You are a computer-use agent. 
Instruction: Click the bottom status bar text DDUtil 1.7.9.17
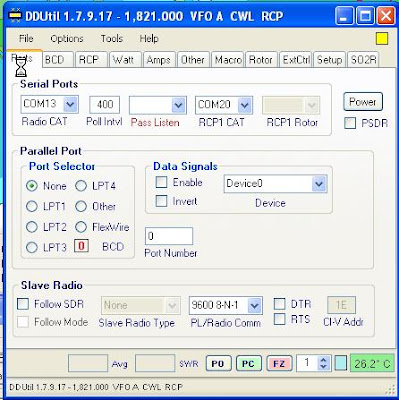coord(95,387)
